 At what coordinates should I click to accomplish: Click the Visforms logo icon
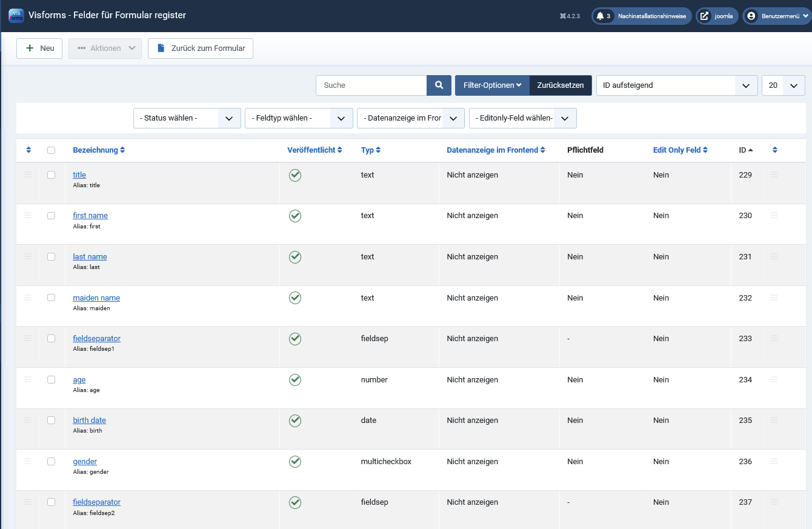coord(16,16)
